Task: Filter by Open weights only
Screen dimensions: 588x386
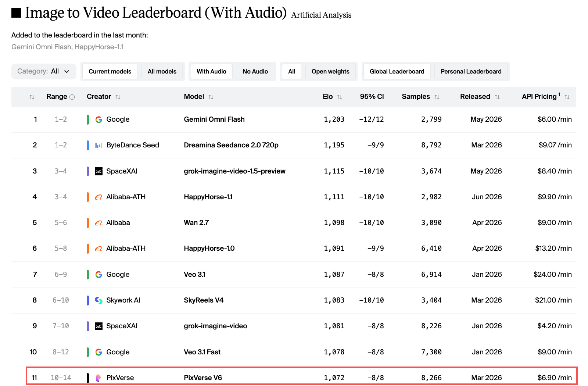Action: click(x=330, y=71)
